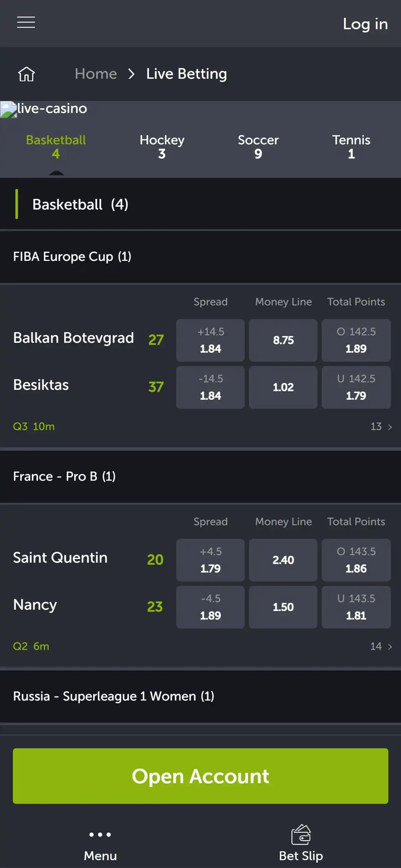Select the Tennis tab
Image resolution: width=401 pixels, height=868 pixels.
351,146
